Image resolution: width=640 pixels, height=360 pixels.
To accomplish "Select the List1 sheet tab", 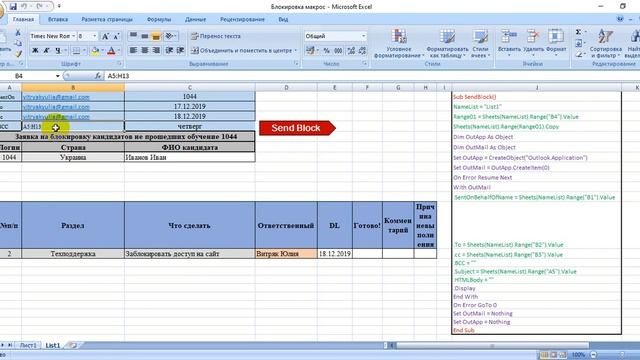I will pyautogui.click(x=52, y=345).
